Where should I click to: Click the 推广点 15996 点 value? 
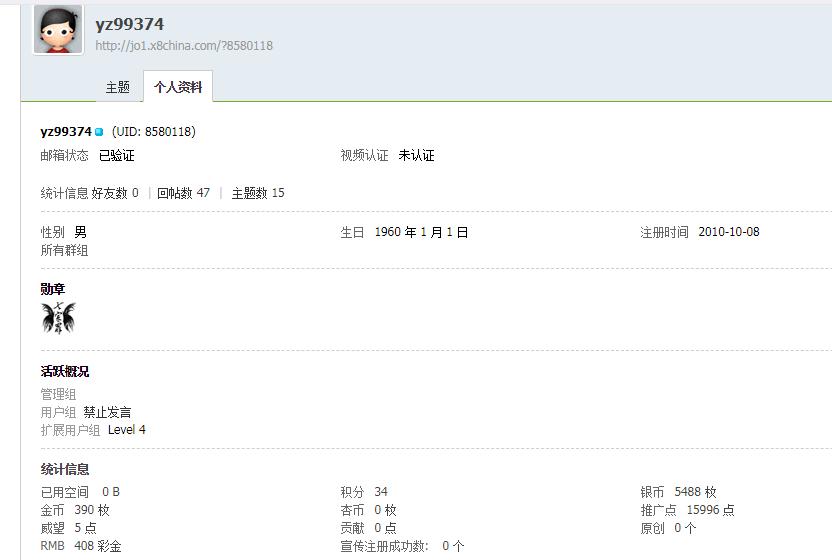(710, 510)
